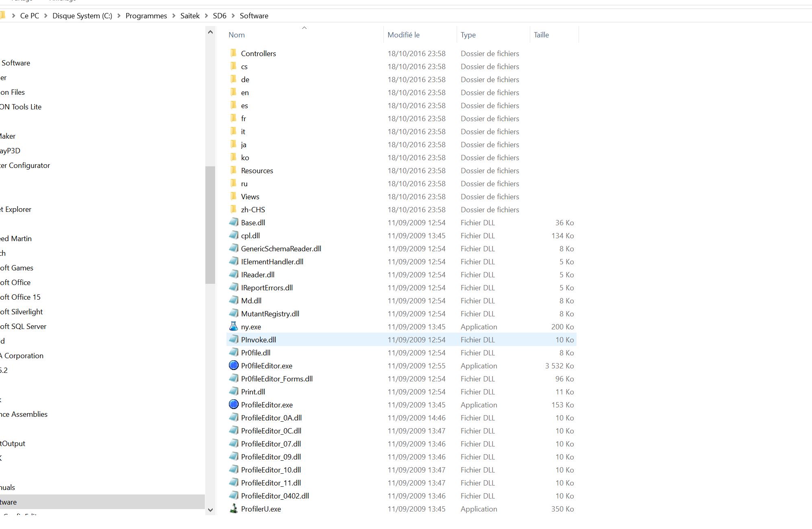Select the cpl.dll file icon
The height and width of the screenshot is (529, 812).
233,235
